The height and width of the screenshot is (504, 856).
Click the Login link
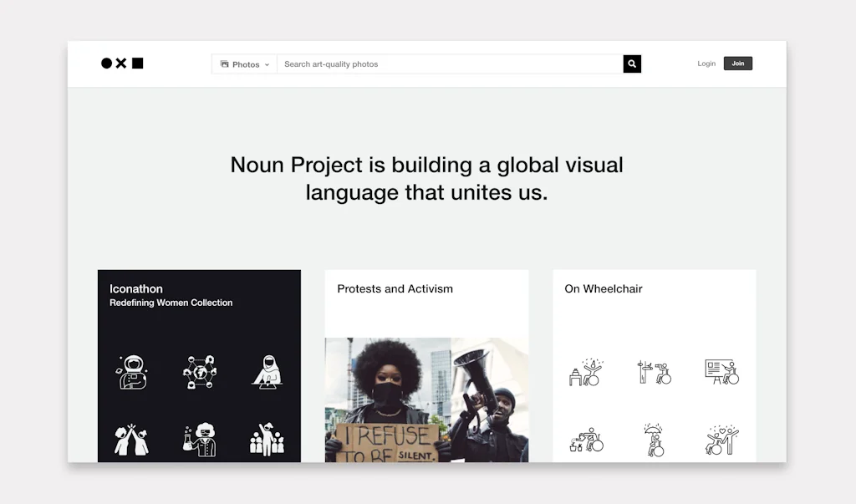[706, 64]
